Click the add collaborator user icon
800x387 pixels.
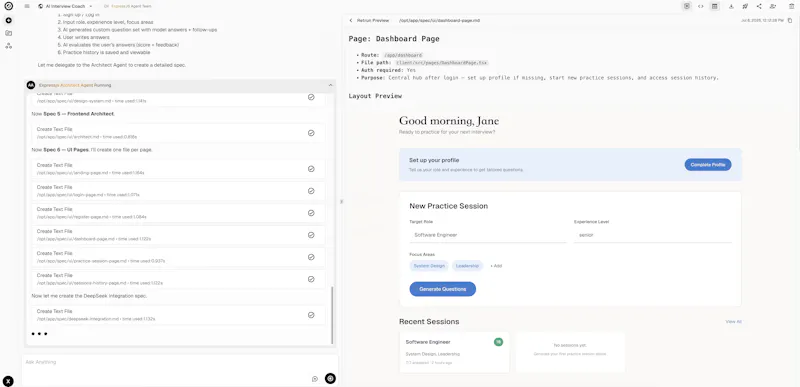[x=772, y=6]
